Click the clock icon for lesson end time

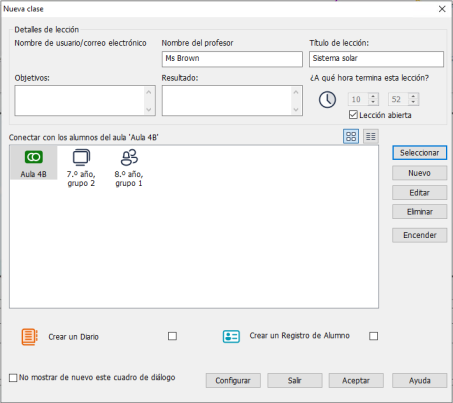pos(327,99)
